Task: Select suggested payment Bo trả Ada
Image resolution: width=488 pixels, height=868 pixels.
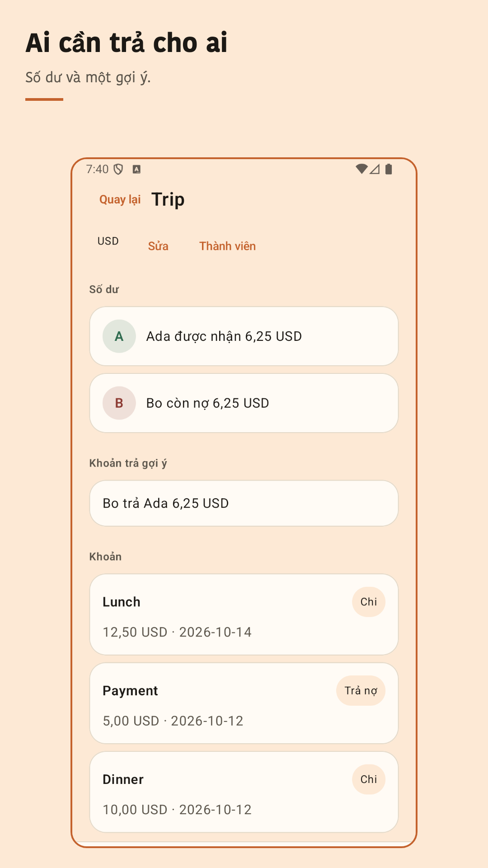Action: [244, 503]
